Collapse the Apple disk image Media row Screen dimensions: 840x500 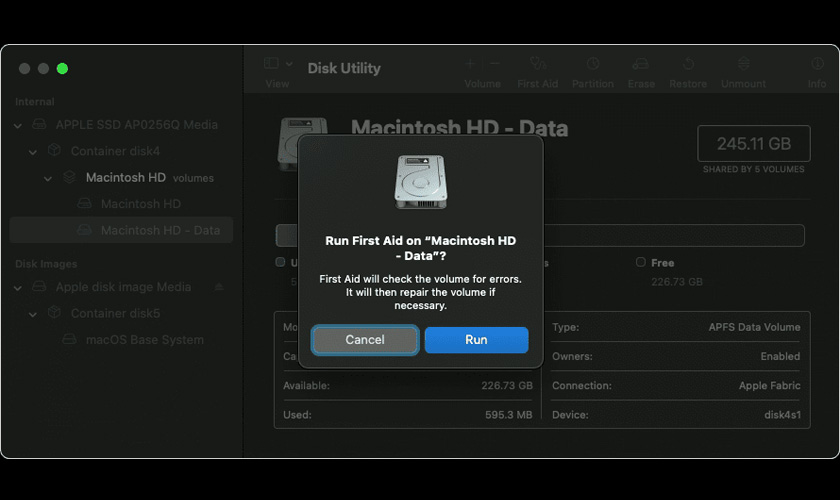pos(18,288)
